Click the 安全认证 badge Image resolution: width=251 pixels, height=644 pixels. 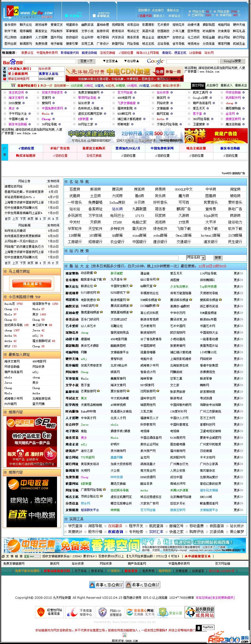coord(170,612)
